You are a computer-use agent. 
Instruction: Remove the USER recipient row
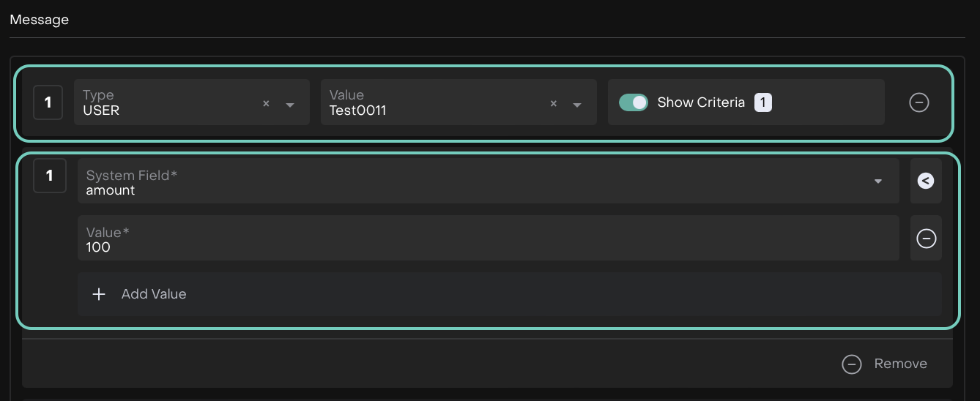point(918,102)
